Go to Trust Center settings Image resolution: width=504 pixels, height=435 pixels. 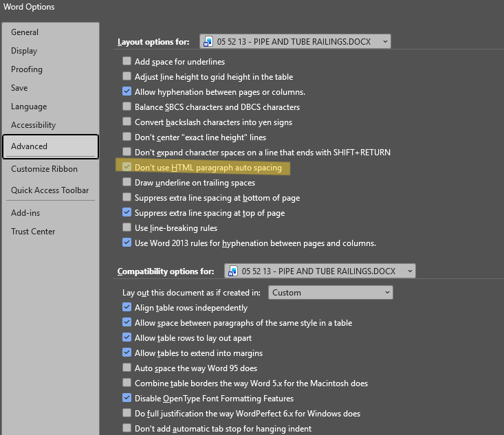[x=33, y=232]
